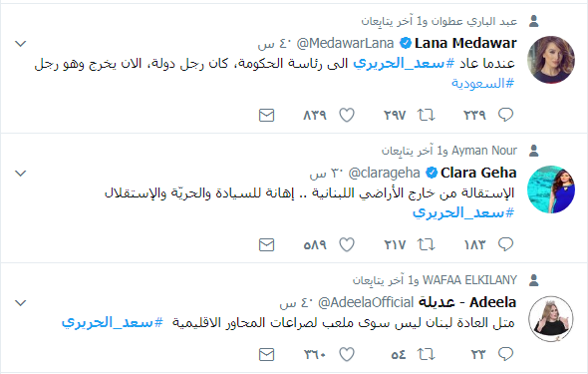Message Clara Geha's tweet with envelope icon
The height and width of the screenshot is (374, 588).
[267, 244]
